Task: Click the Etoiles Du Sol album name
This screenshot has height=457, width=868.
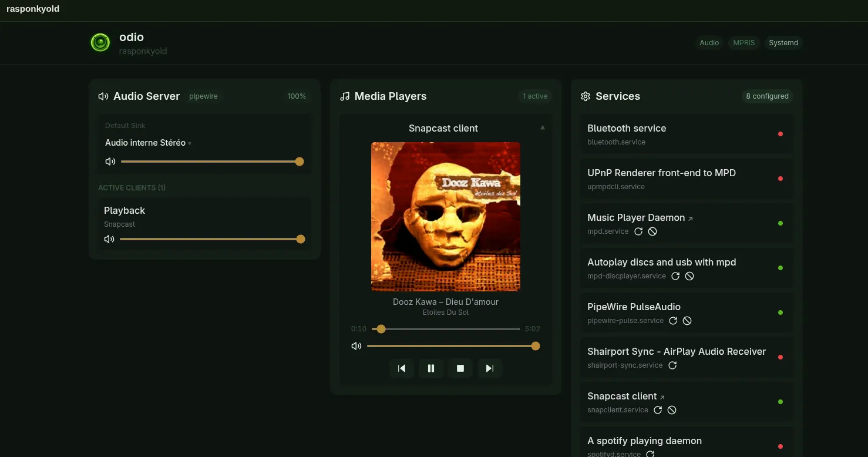Action: tap(446, 312)
